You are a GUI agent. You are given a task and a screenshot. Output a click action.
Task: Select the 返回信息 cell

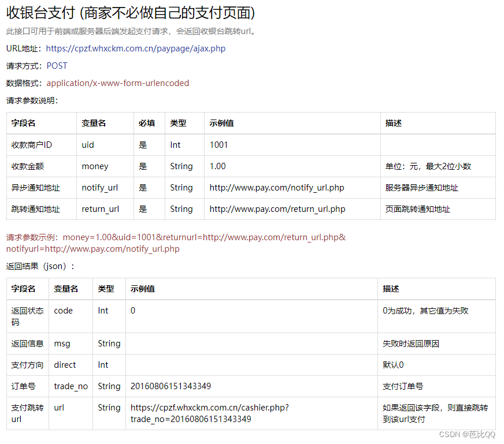point(28,344)
